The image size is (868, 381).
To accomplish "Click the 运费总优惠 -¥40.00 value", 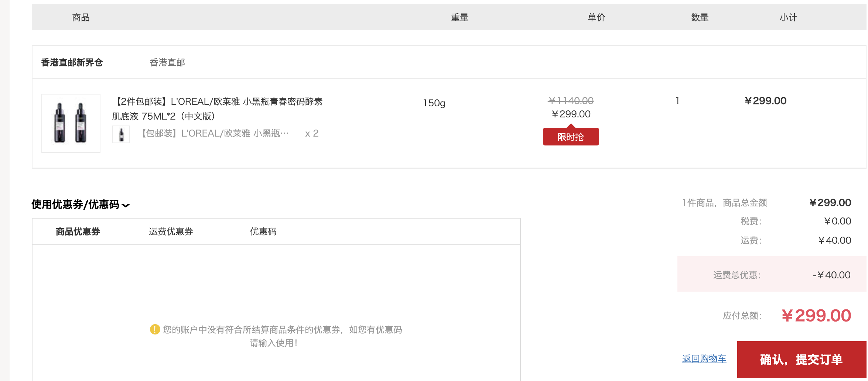I will pyautogui.click(x=832, y=275).
